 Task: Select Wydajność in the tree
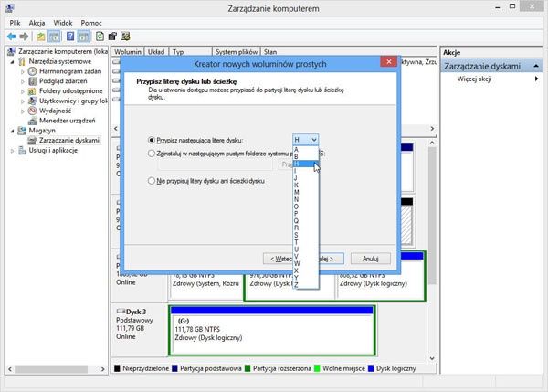coord(55,111)
